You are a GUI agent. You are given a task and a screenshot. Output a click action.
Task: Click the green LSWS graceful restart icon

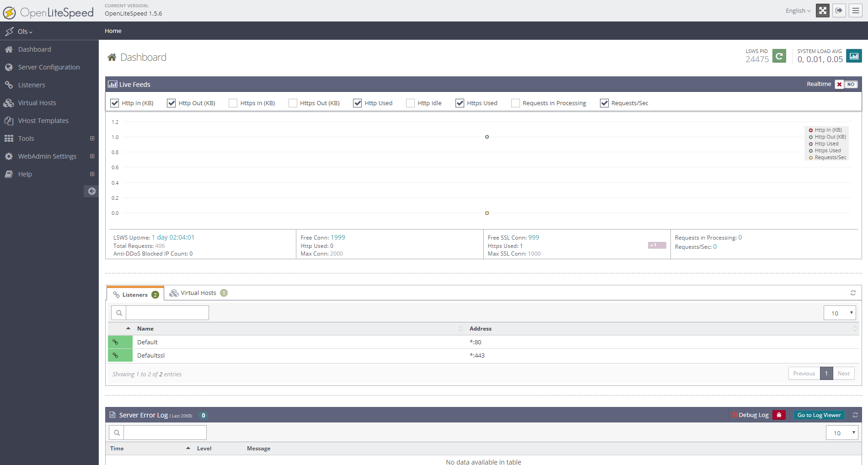(779, 56)
